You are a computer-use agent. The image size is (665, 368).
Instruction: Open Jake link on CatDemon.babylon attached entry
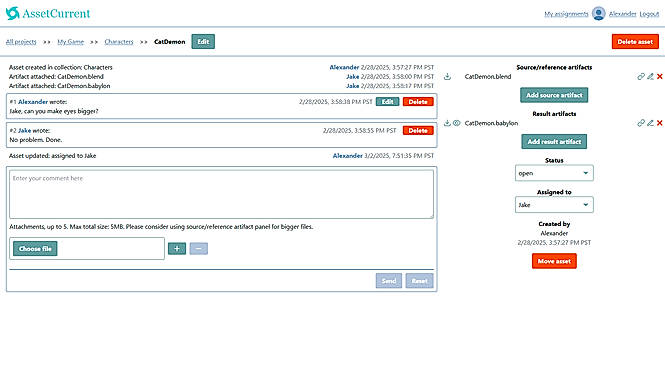pos(352,86)
